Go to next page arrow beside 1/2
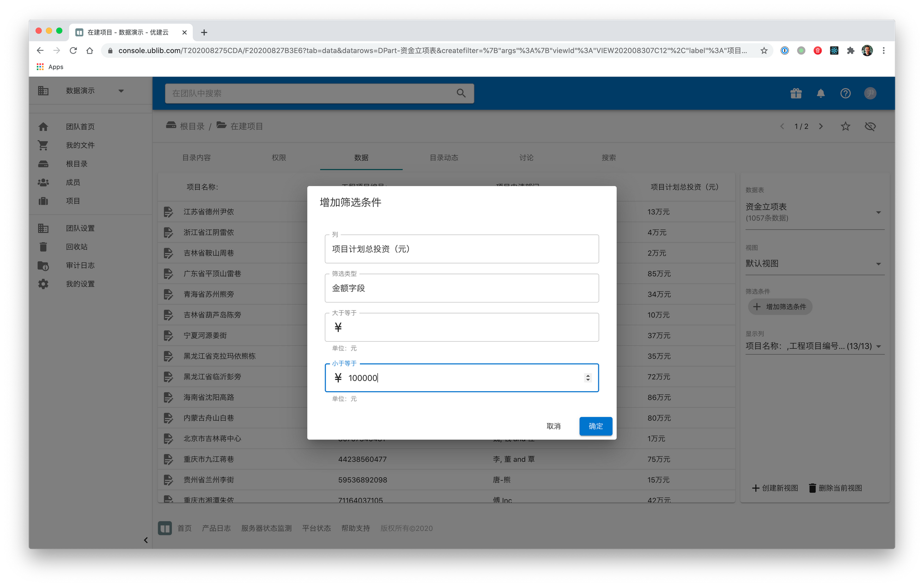 click(821, 126)
